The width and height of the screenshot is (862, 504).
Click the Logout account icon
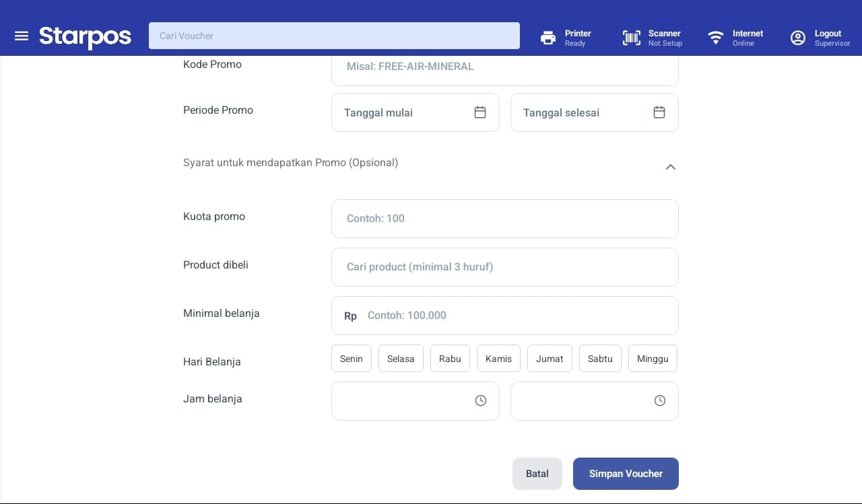coord(798,38)
